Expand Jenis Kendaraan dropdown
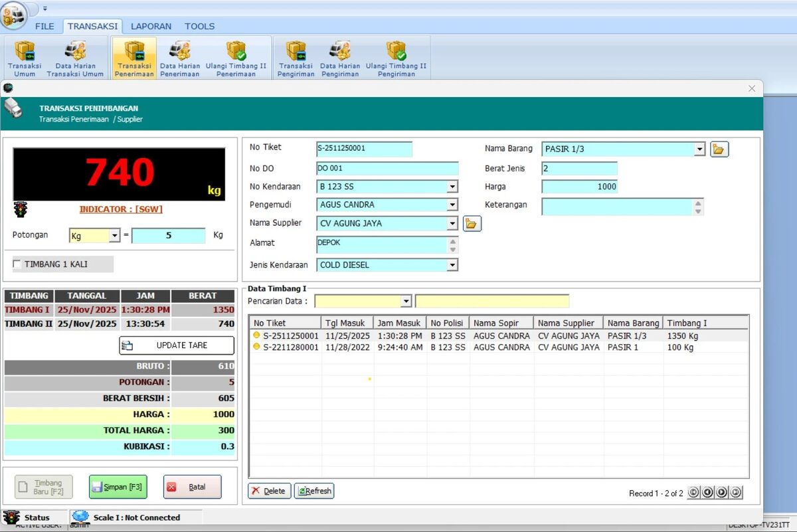This screenshot has width=797, height=532. click(x=452, y=265)
